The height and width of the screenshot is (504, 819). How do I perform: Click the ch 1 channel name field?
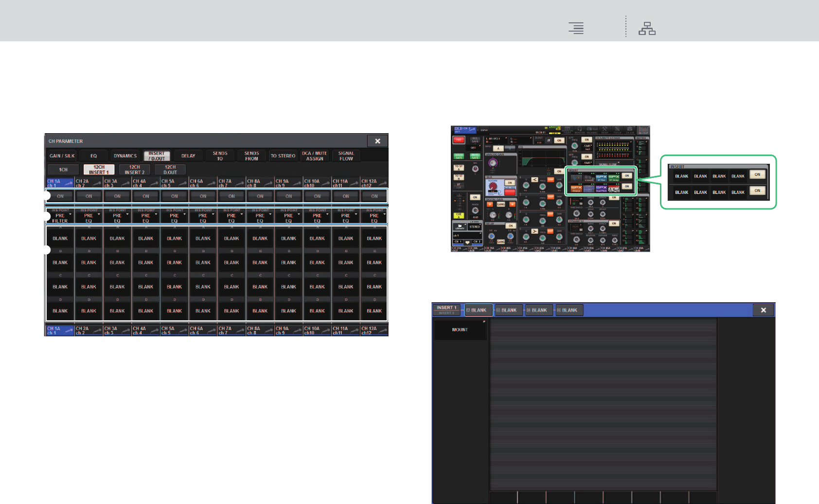[467, 235]
